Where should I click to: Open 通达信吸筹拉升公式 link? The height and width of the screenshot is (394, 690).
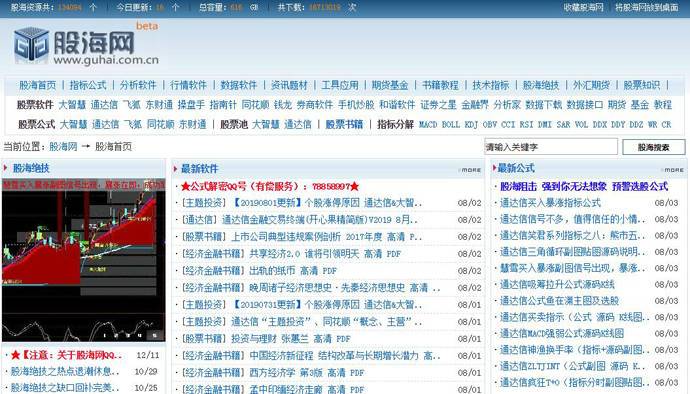coord(557,284)
